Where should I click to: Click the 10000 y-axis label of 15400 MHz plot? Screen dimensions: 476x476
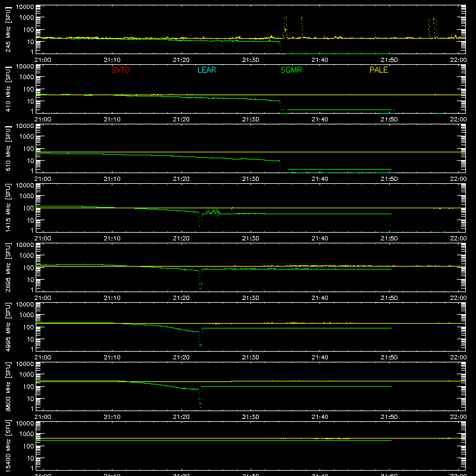pyautogui.click(x=24, y=424)
